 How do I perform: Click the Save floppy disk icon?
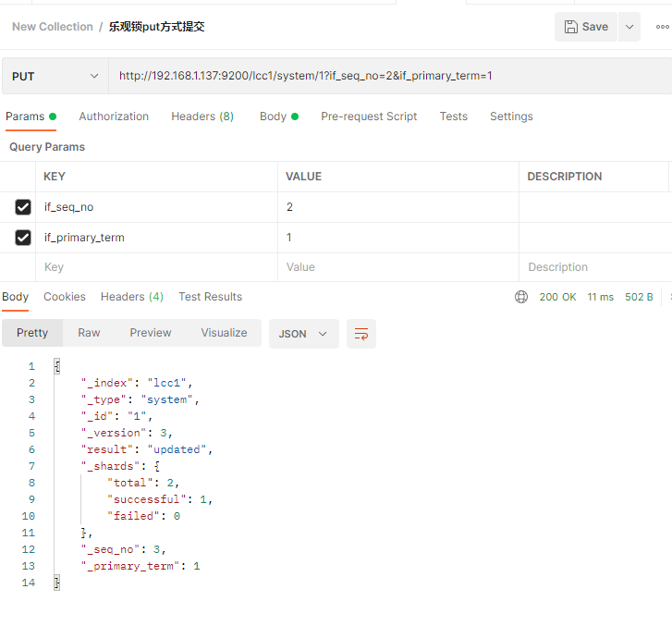click(x=571, y=27)
